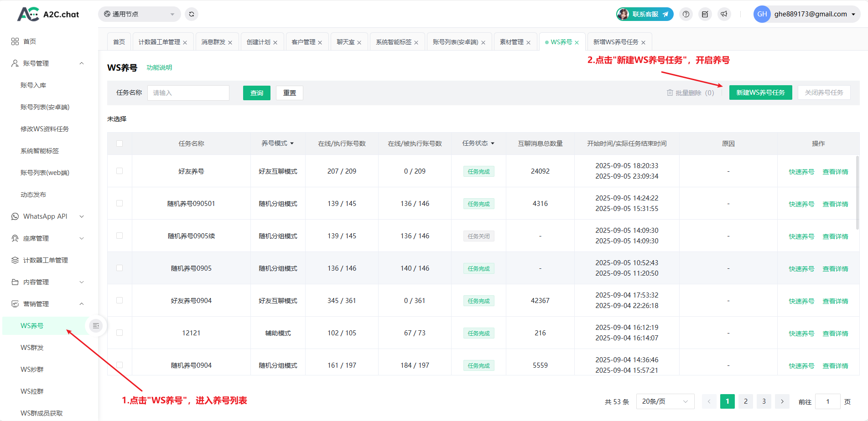Click the A2C.chat logo
The height and width of the screenshot is (421, 868).
click(x=48, y=14)
